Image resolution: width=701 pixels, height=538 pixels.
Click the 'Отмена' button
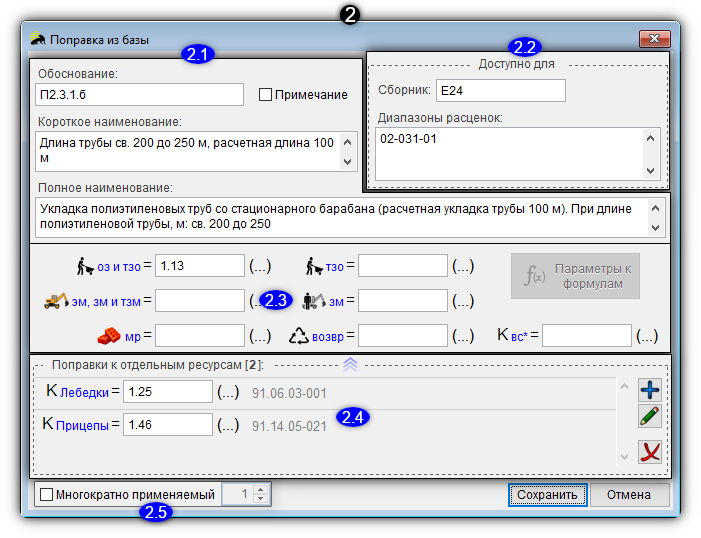click(x=629, y=495)
